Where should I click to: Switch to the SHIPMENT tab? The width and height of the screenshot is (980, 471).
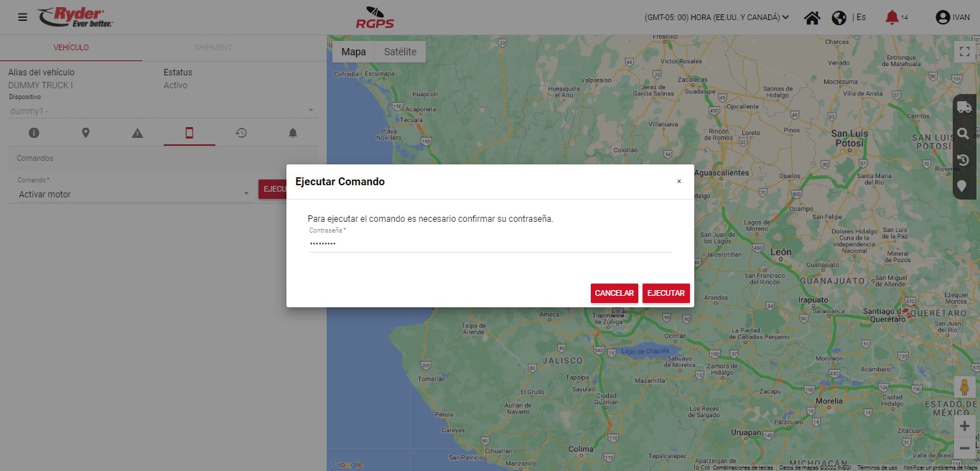pyautogui.click(x=213, y=47)
